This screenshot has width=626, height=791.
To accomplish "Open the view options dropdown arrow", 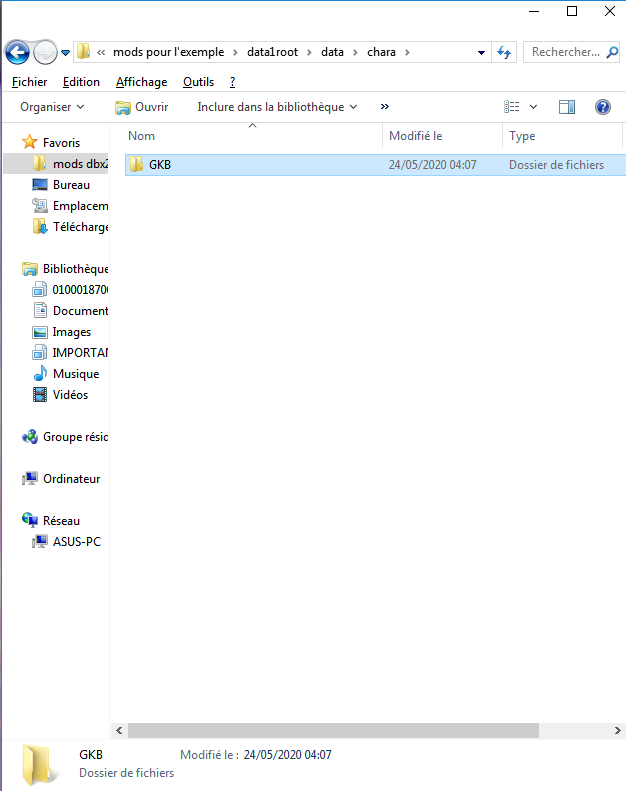I will 533,107.
